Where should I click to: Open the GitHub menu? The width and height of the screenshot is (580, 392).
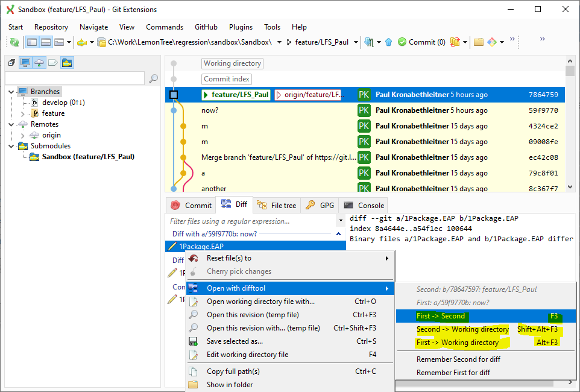click(x=205, y=27)
